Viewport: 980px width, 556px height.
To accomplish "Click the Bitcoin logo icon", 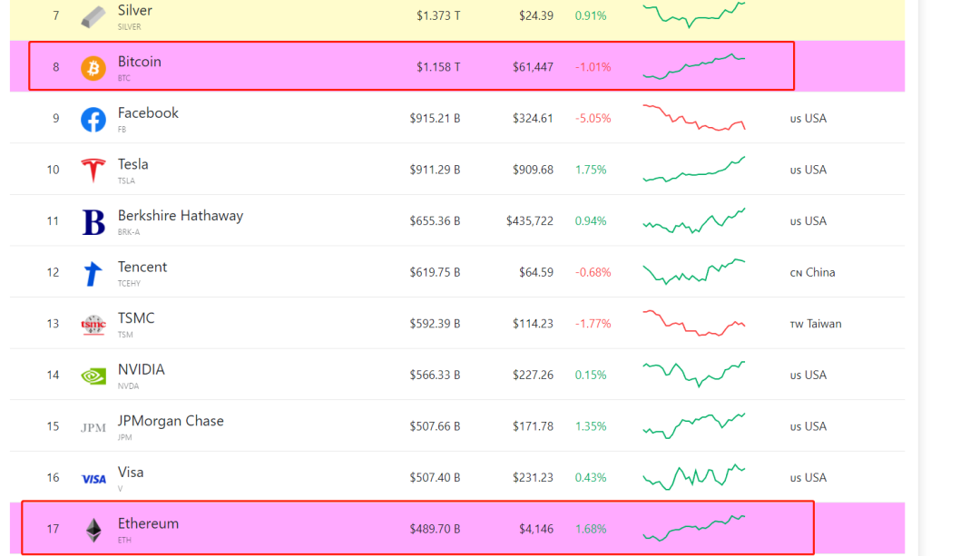I will click(93, 68).
